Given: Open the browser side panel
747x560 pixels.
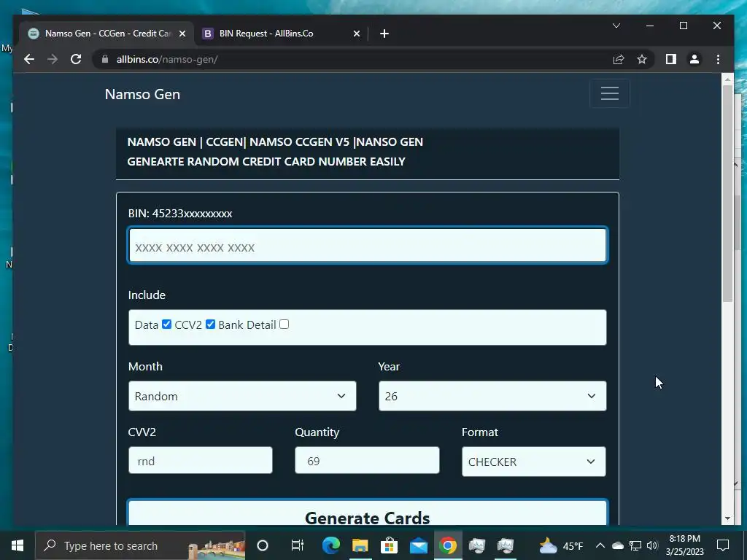Looking at the screenshot, I should click(671, 59).
